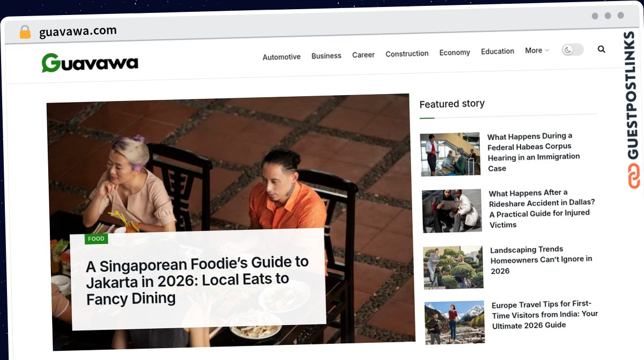Open the Economy category
Viewport: 644px width, 360px height.
coord(455,53)
